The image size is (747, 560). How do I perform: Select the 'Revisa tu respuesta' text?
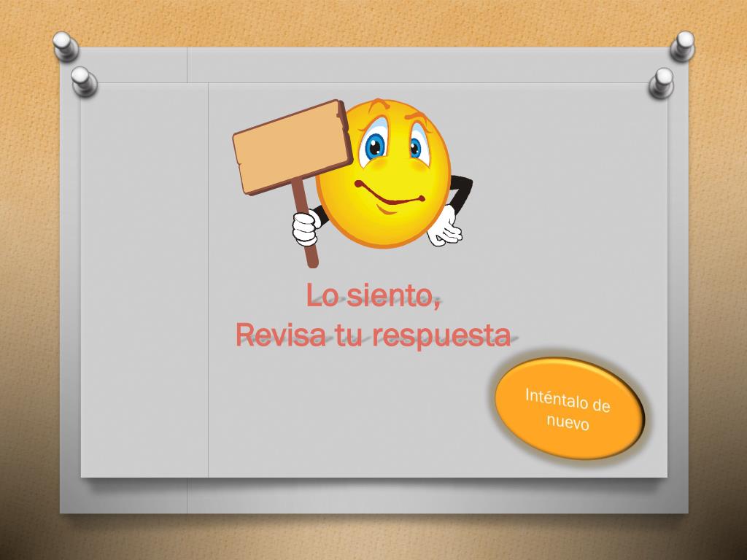coord(373,335)
